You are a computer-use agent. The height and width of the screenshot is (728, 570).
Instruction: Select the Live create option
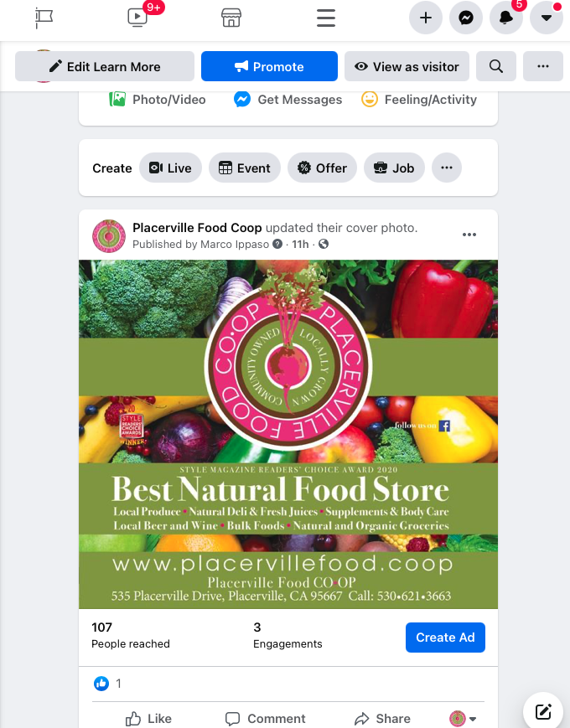(170, 168)
